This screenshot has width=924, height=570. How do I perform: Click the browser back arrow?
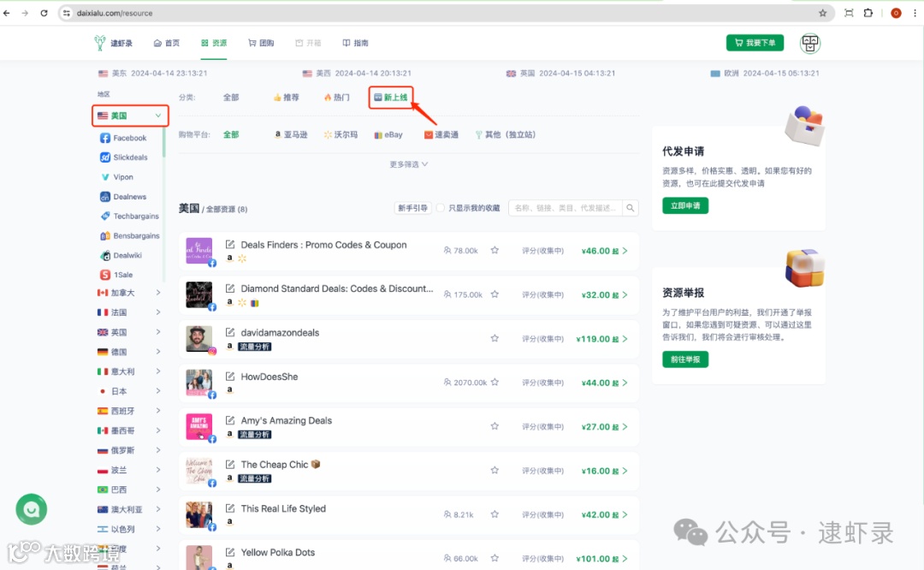pos(7,13)
